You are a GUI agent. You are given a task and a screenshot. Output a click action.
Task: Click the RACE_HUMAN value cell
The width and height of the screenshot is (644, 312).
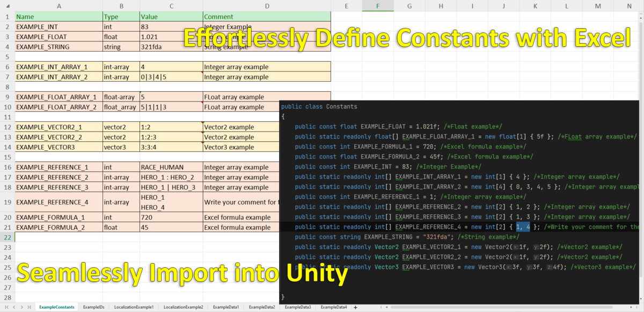click(171, 167)
